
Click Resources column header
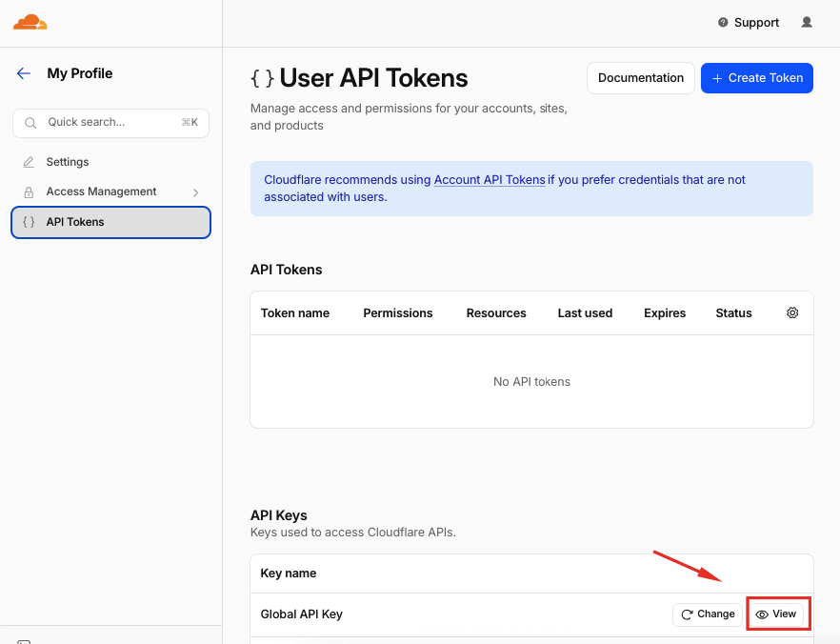point(496,313)
